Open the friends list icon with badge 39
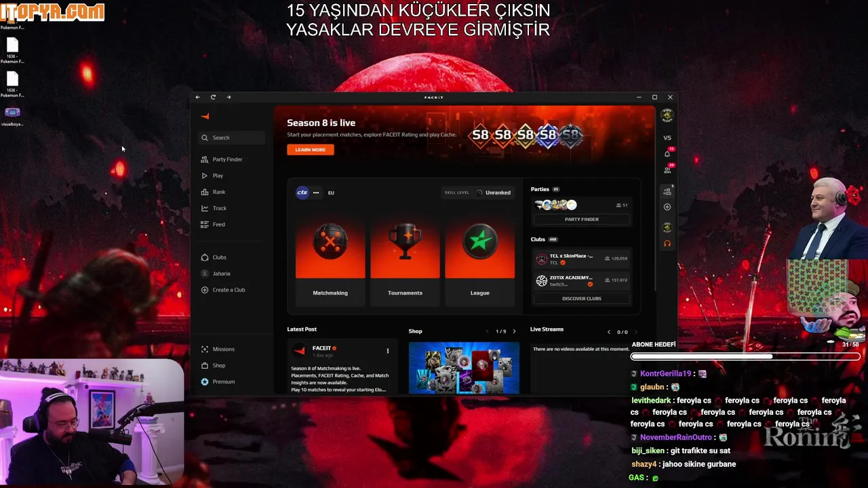868x488 pixels. 667,169
